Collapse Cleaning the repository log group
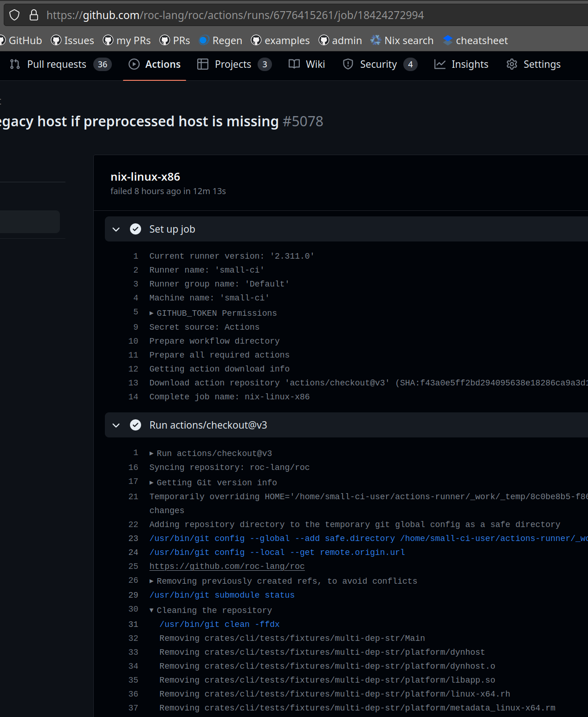The width and height of the screenshot is (588, 717). click(211, 610)
